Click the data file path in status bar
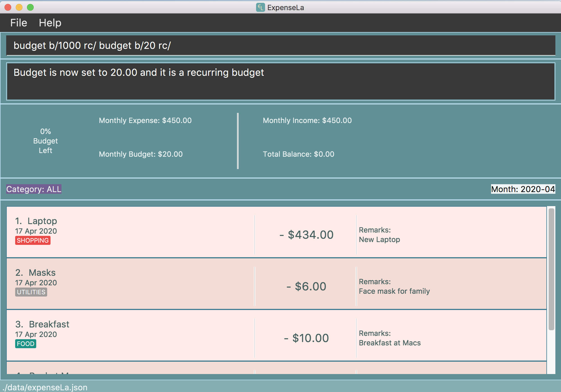The height and width of the screenshot is (392, 561). 44,388
